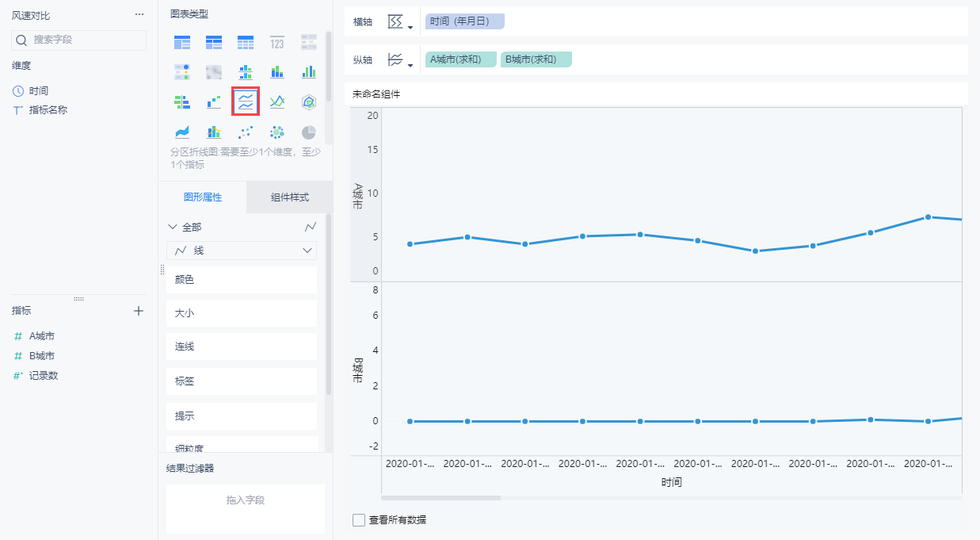Click the 大小 property box

242,313
